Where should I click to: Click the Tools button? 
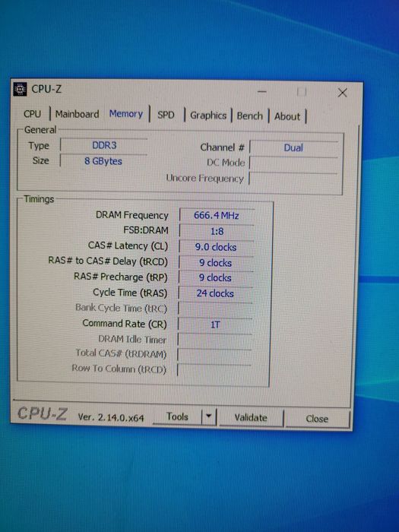pyautogui.click(x=177, y=416)
